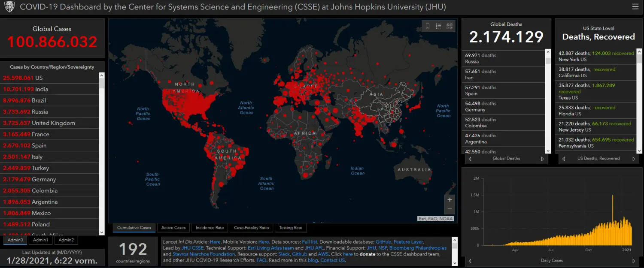Open the hamburger menu in the header

[x=635, y=7]
